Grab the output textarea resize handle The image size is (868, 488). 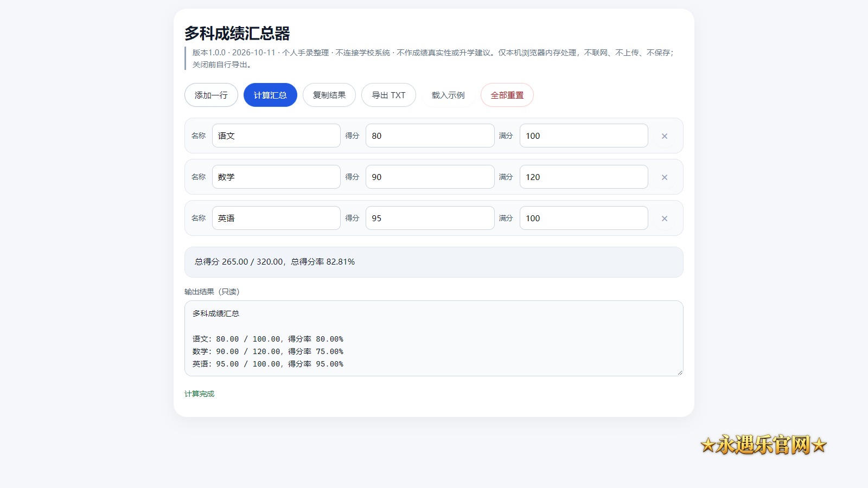click(680, 373)
